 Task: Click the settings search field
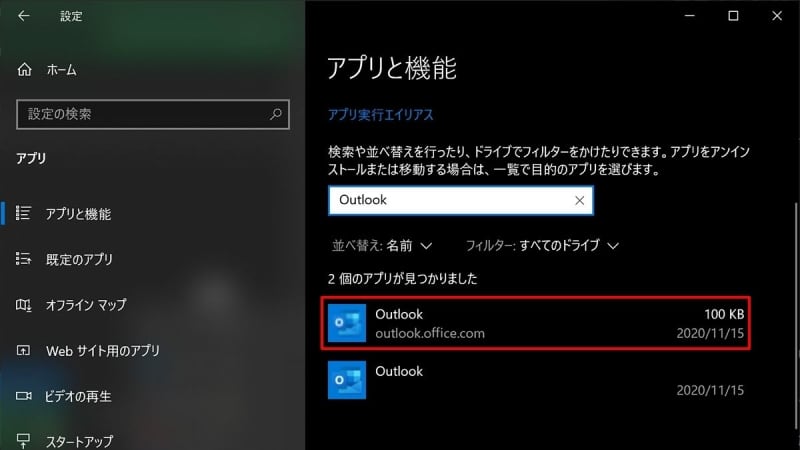click(x=153, y=114)
